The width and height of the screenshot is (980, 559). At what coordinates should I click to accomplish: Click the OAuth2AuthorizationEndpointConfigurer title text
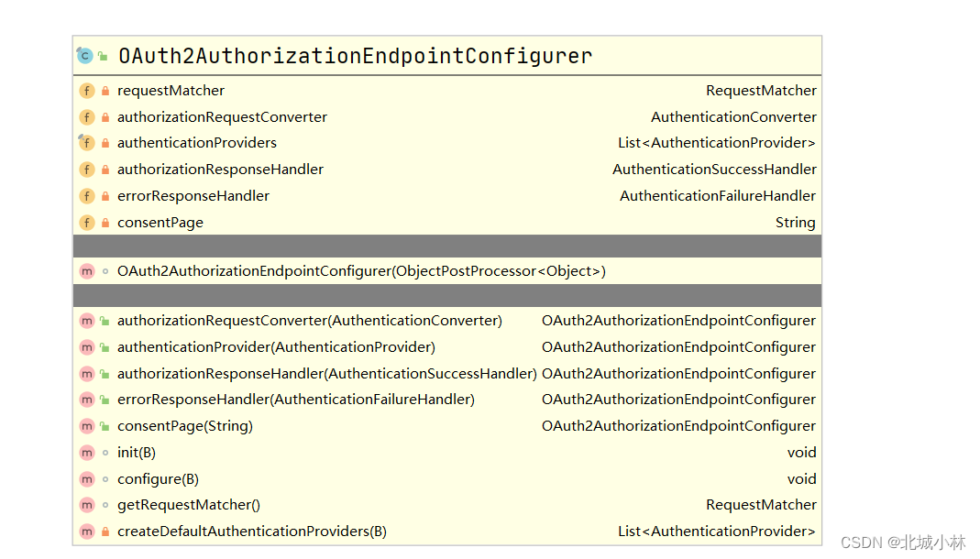[355, 55]
